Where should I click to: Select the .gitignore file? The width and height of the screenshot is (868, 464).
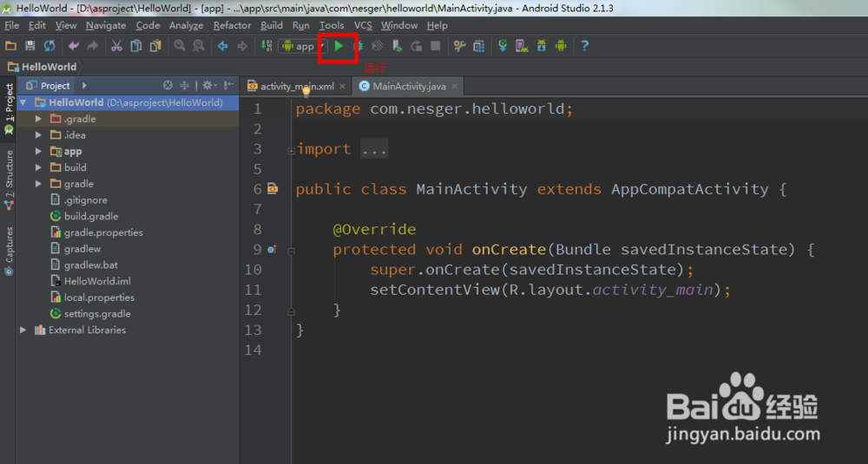pos(79,200)
